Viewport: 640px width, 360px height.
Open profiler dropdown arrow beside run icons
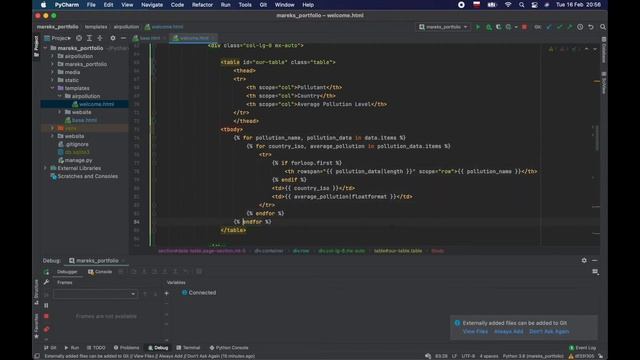[x=516, y=27]
